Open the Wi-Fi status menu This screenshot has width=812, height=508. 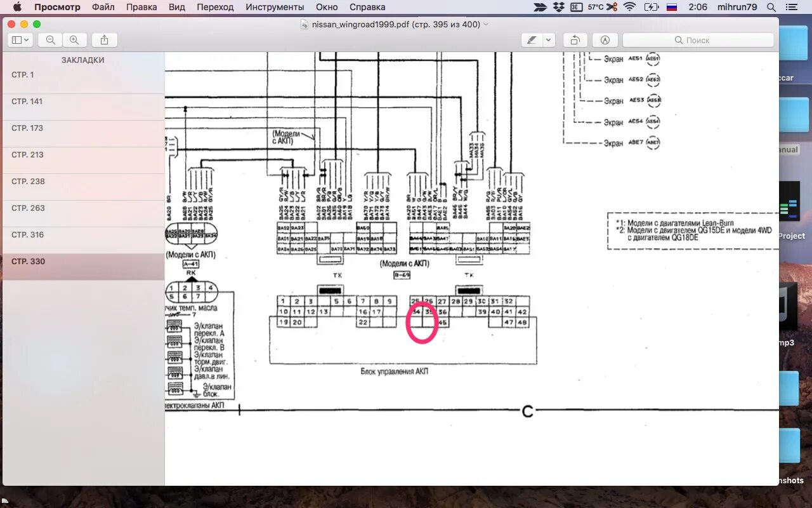tap(629, 7)
